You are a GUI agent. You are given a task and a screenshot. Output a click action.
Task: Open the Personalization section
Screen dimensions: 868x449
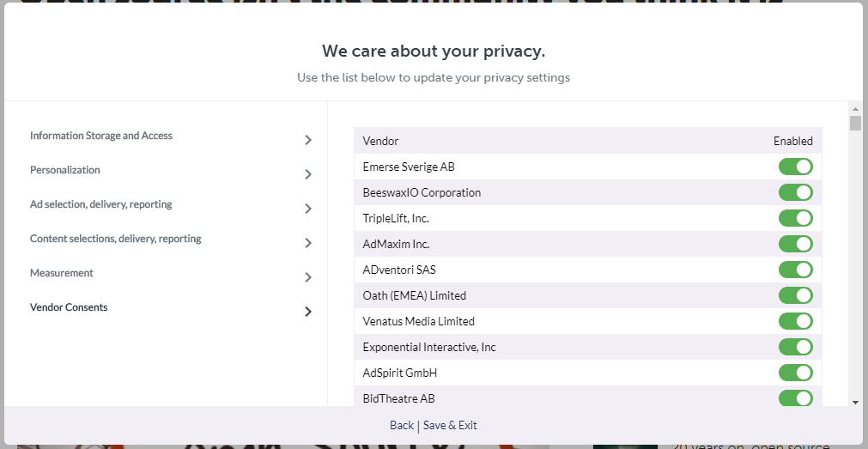pyautogui.click(x=64, y=170)
